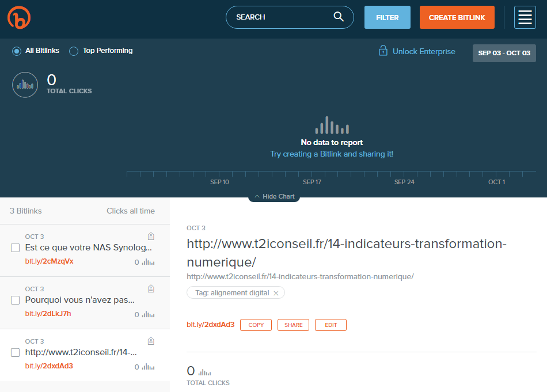This screenshot has height=392, width=547.
Task: Click tag icon on t2iconseil.fr list bitlink
Action: 151,341
